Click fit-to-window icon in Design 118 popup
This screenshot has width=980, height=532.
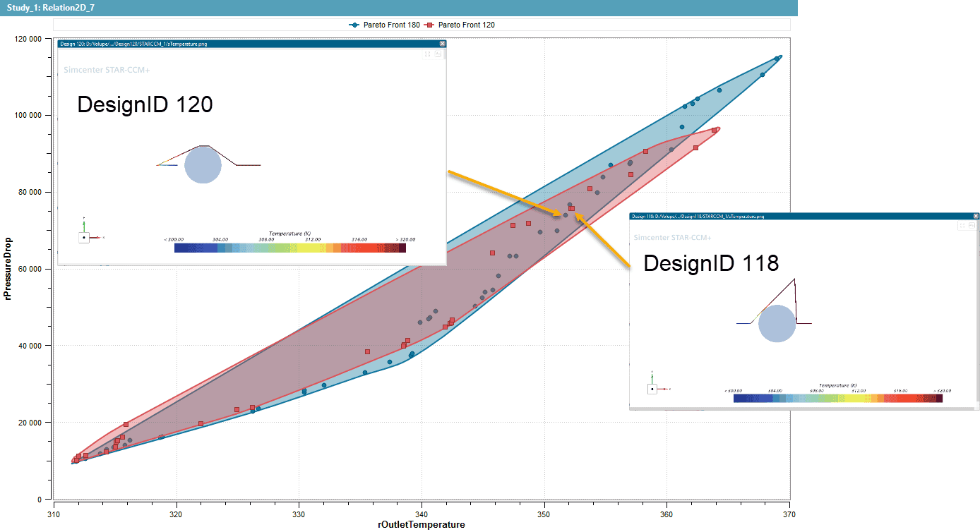point(961,226)
